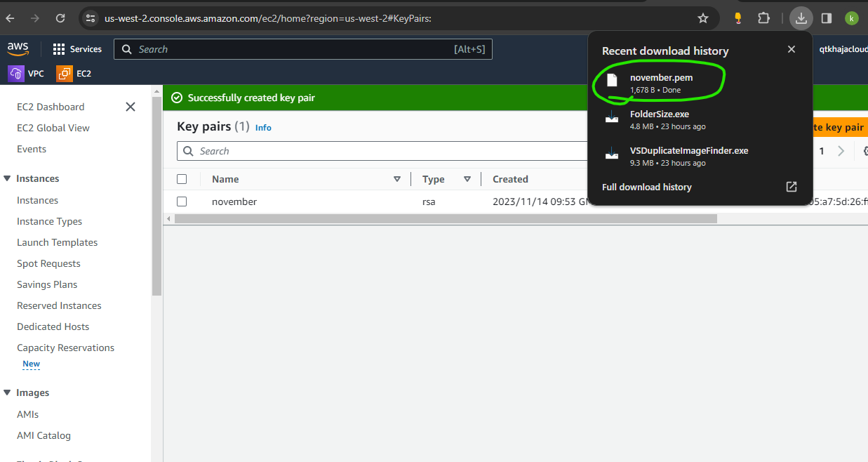Click the rsa type cell
Image resolution: width=868 pixels, height=462 pixels.
(429, 202)
